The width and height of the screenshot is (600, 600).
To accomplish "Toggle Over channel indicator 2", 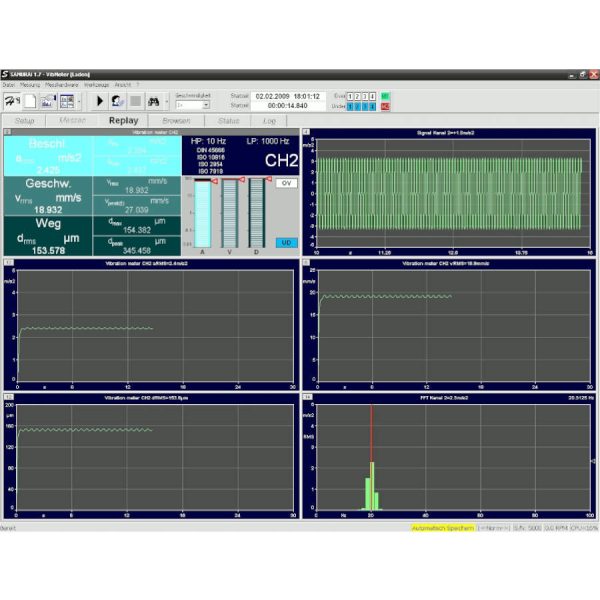I will click(357, 96).
